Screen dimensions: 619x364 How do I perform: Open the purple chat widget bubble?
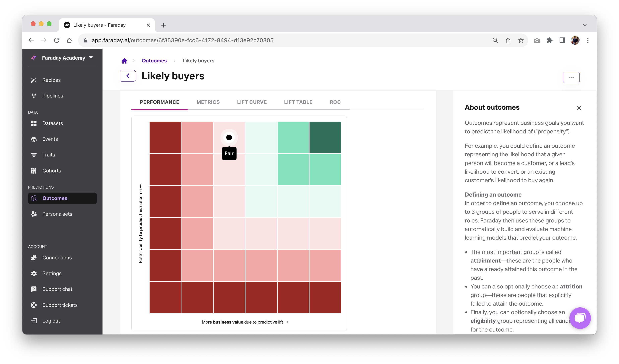click(580, 318)
